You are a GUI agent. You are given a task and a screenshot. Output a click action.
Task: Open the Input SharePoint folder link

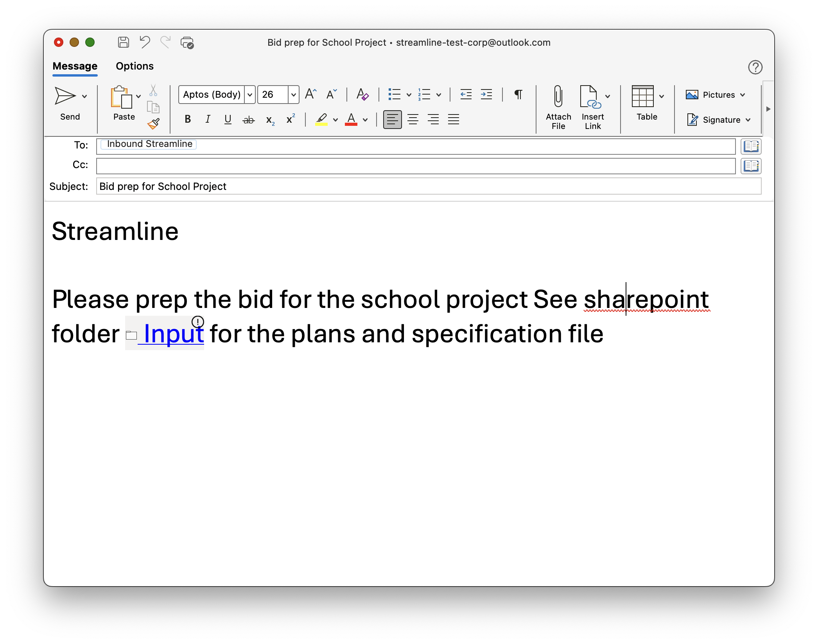click(174, 334)
